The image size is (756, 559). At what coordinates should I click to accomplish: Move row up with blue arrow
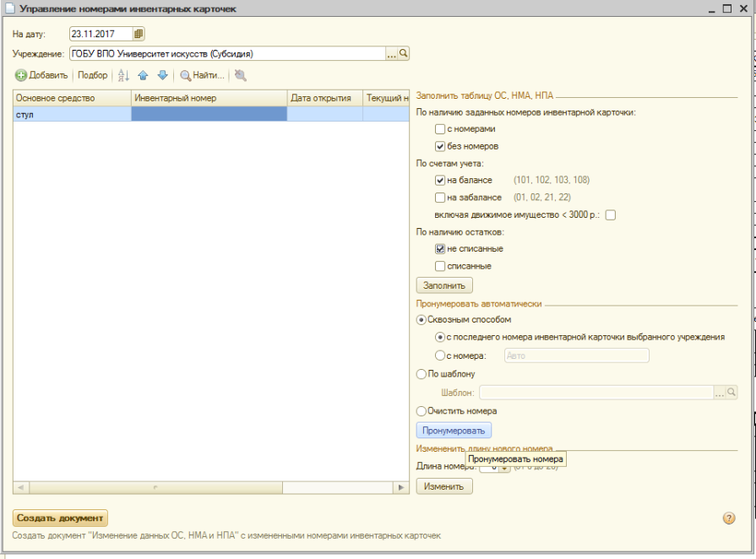click(143, 75)
